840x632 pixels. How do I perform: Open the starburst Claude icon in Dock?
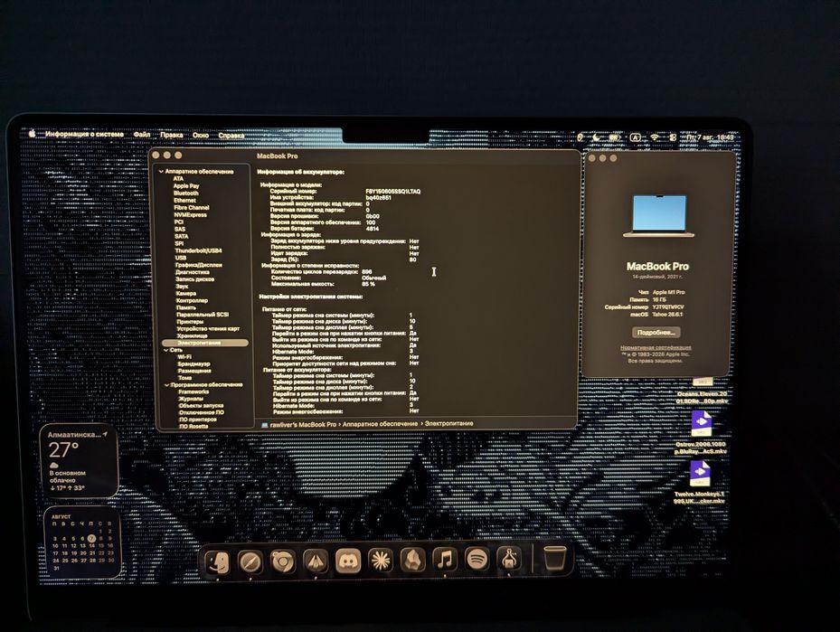(x=381, y=561)
